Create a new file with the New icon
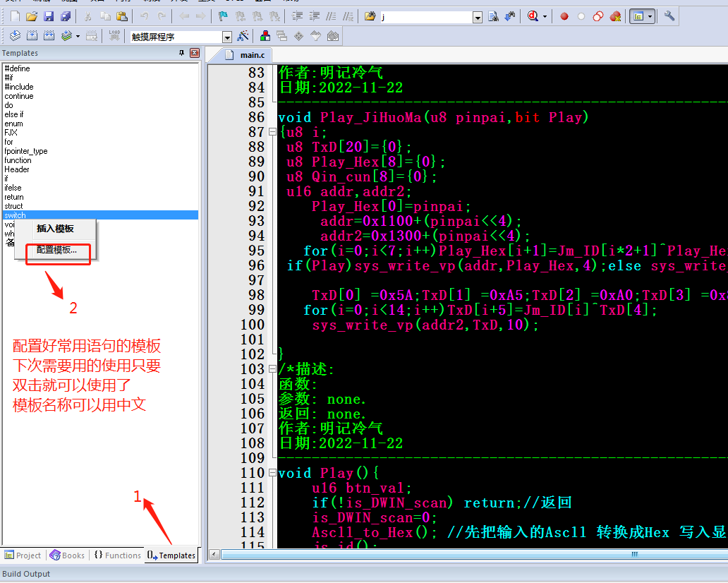The height and width of the screenshot is (583, 728). (15, 17)
